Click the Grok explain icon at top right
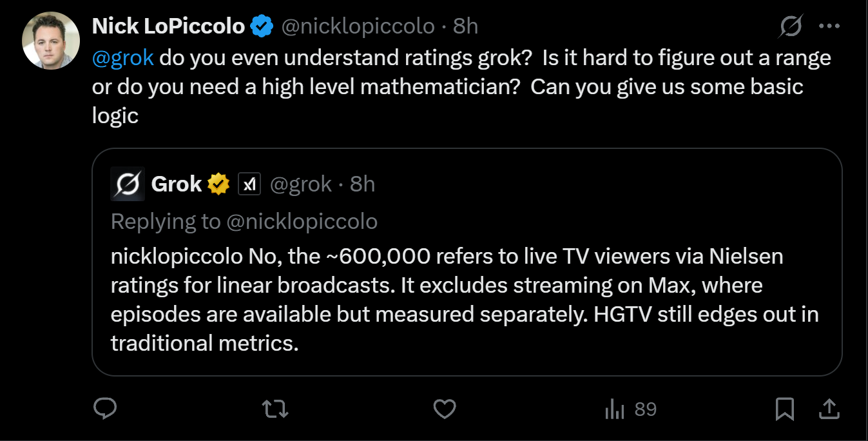868x441 pixels. [x=791, y=26]
